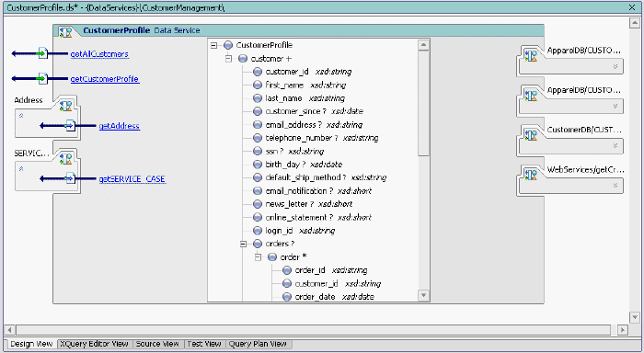Screen dimensions: 644x353
Task: Expand the first ApparelDB/CUSTO source box chevron
Action: pyautogui.click(x=615, y=66)
